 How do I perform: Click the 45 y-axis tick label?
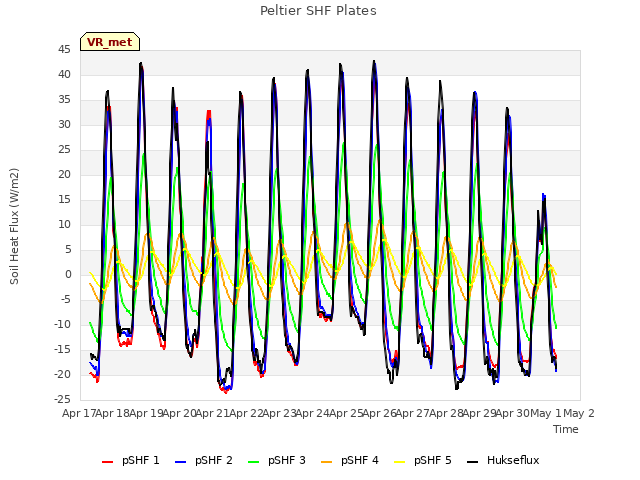64,50
